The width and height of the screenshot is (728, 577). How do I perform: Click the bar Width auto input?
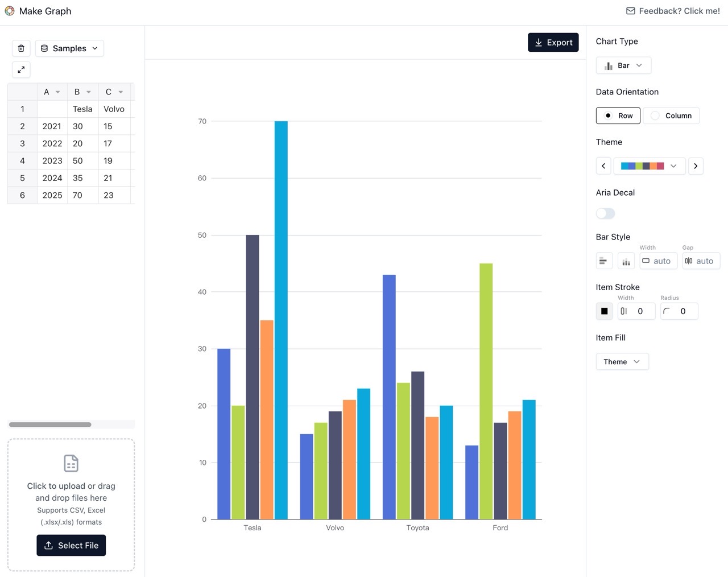[659, 261]
